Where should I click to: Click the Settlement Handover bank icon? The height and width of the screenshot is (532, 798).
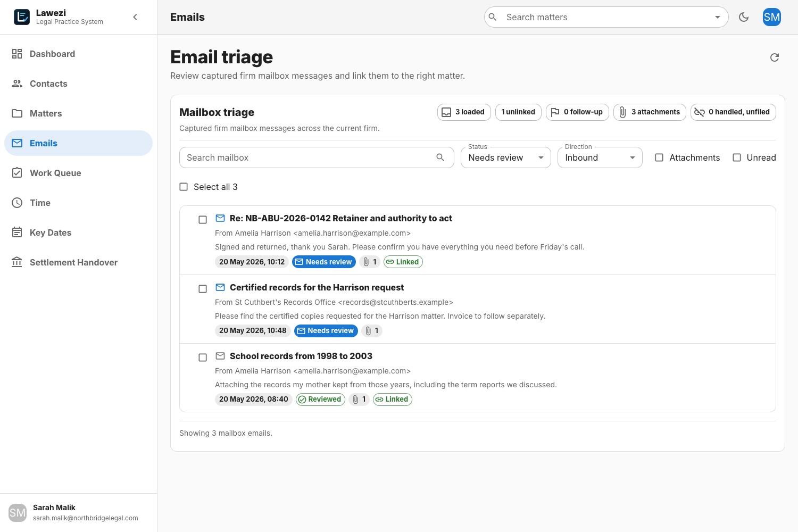pyautogui.click(x=17, y=262)
